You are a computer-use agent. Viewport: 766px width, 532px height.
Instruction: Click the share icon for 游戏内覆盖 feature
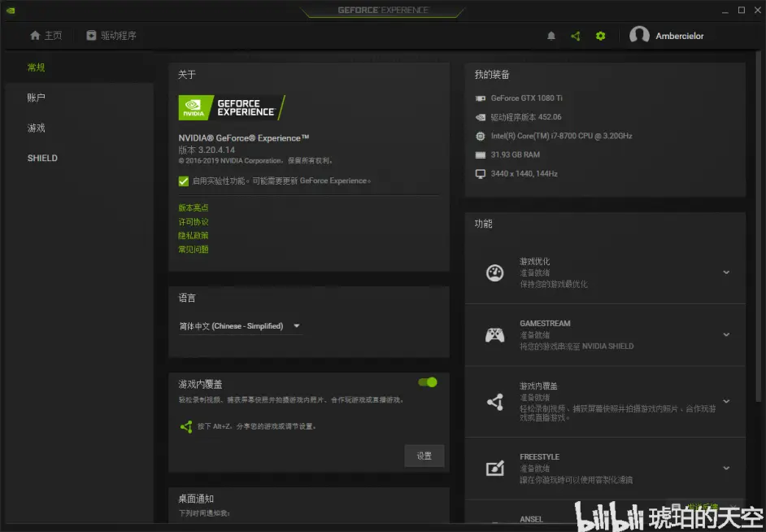point(495,402)
